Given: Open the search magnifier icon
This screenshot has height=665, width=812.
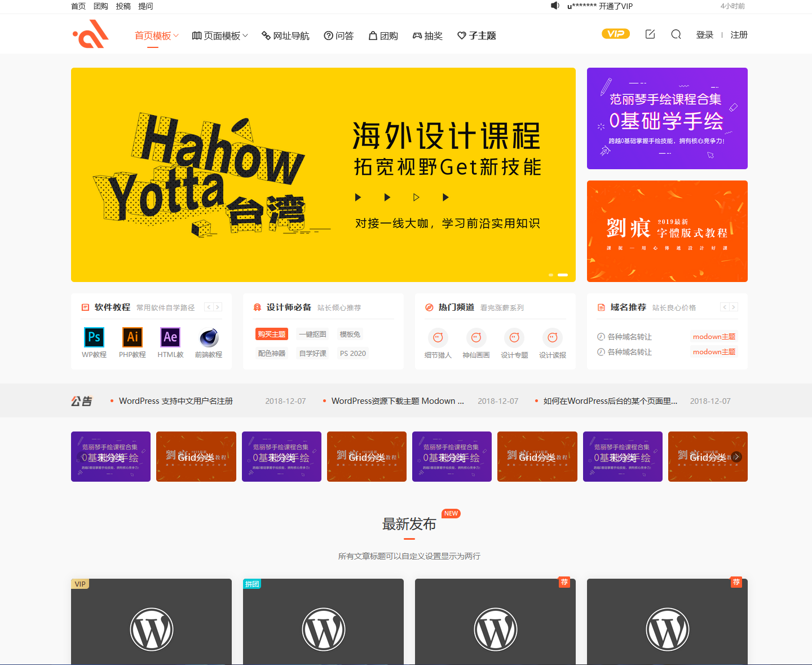Looking at the screenshot, I should (x=676, y=34).
